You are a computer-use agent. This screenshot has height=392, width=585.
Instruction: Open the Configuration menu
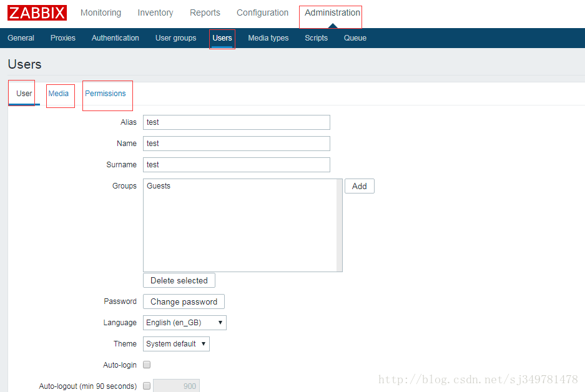click(262, 12)
